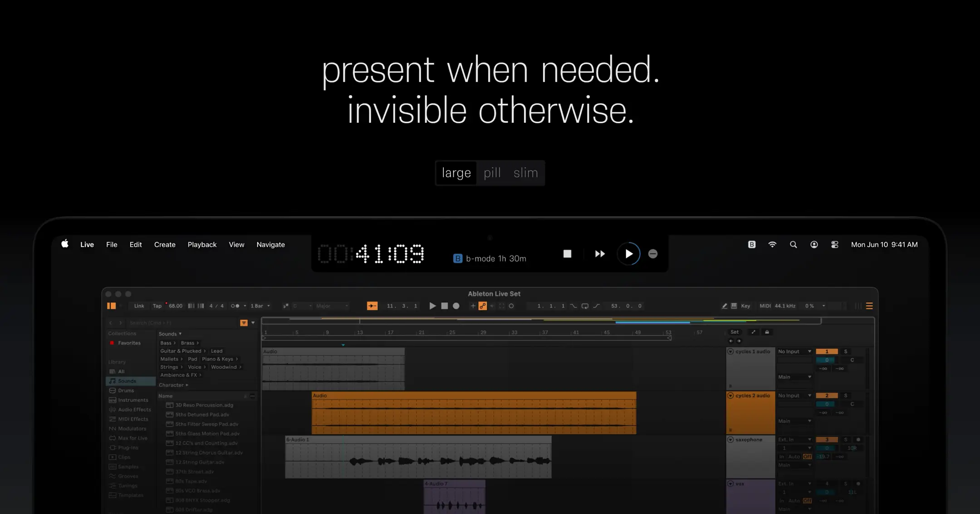Screen dimensions: 980x514
Task: Open the 1 Bar quantization dropdown
Action: [260, 306]
